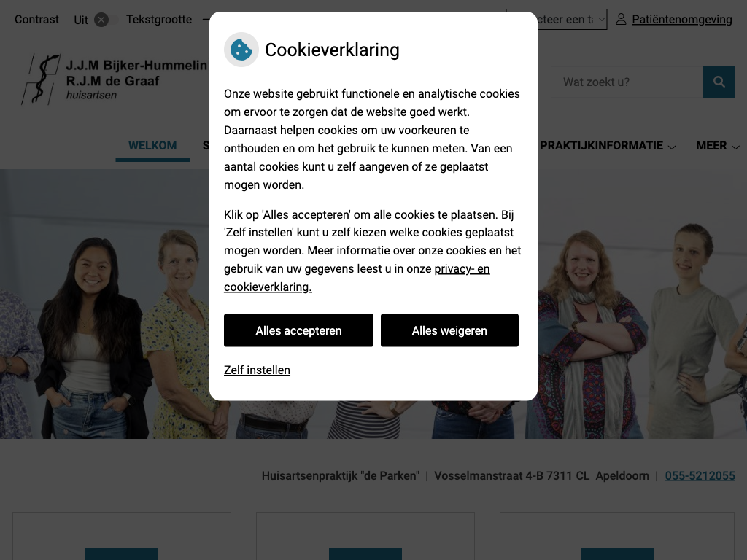Click the cookie icon in dialog header
The height and width of the screenshot is (560, 747).
coord(241,50)
